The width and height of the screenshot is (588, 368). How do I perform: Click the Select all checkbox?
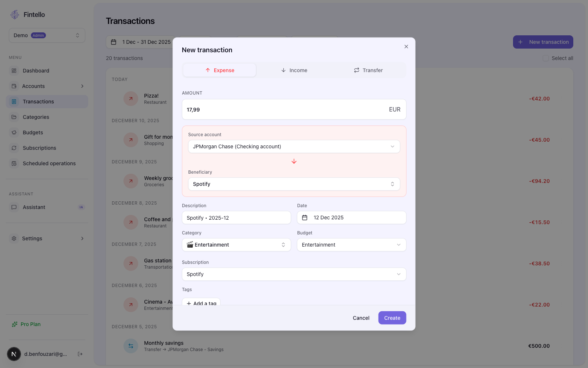tap(545, 58)
